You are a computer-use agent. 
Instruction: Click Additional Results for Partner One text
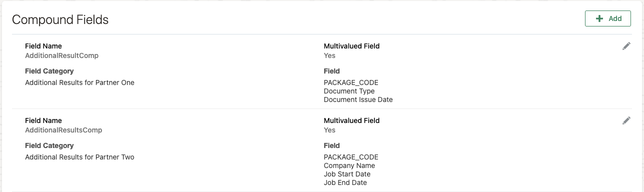[79, 82]
